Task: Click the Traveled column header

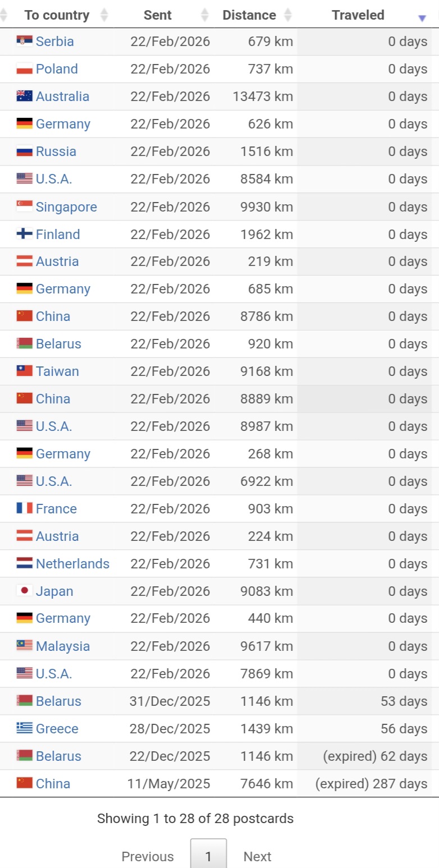Action: (358, 15)
